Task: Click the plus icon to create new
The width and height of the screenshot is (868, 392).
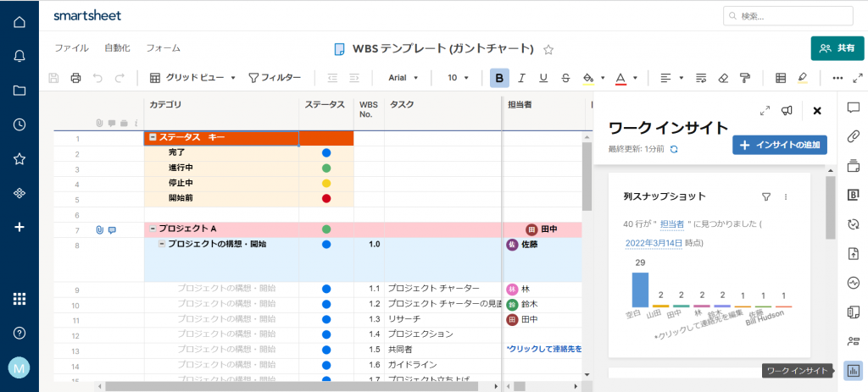Action: coord(19,227)
